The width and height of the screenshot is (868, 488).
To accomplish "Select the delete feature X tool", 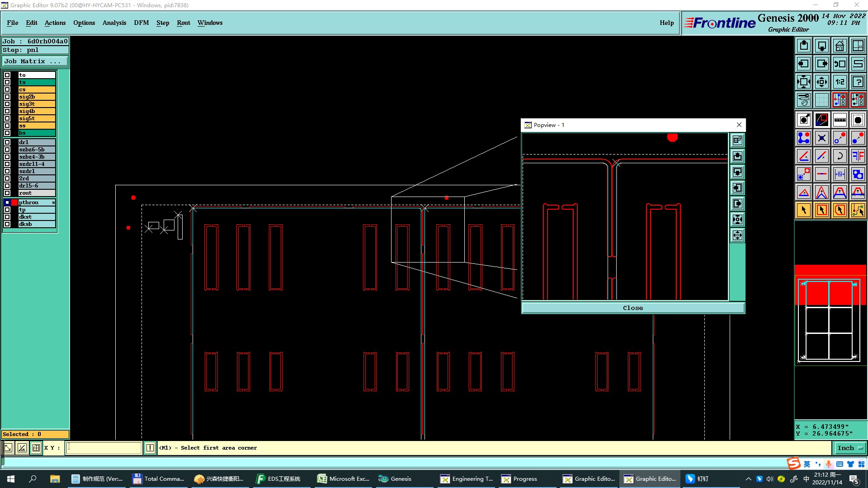I will [x=821, y=138].
